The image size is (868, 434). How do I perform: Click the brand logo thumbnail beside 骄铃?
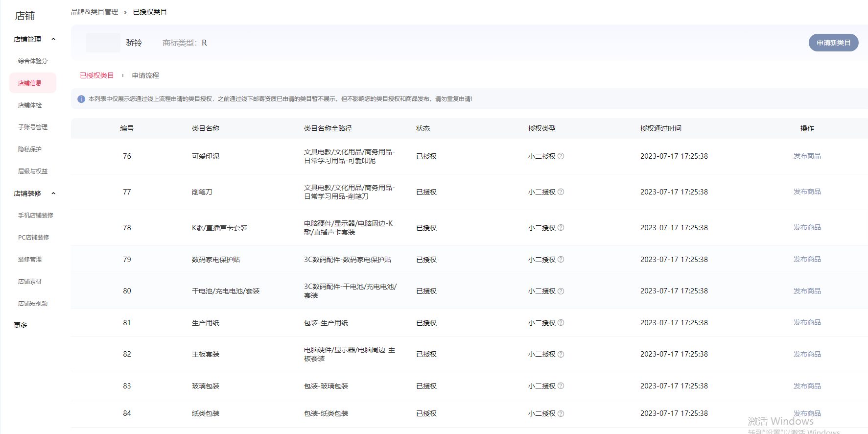(x=103, y=43)
